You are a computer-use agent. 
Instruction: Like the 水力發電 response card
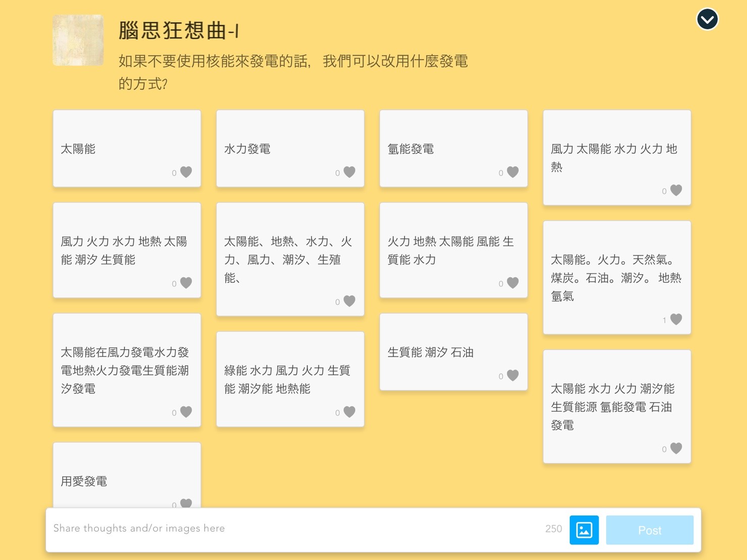[x=349, y=172]
